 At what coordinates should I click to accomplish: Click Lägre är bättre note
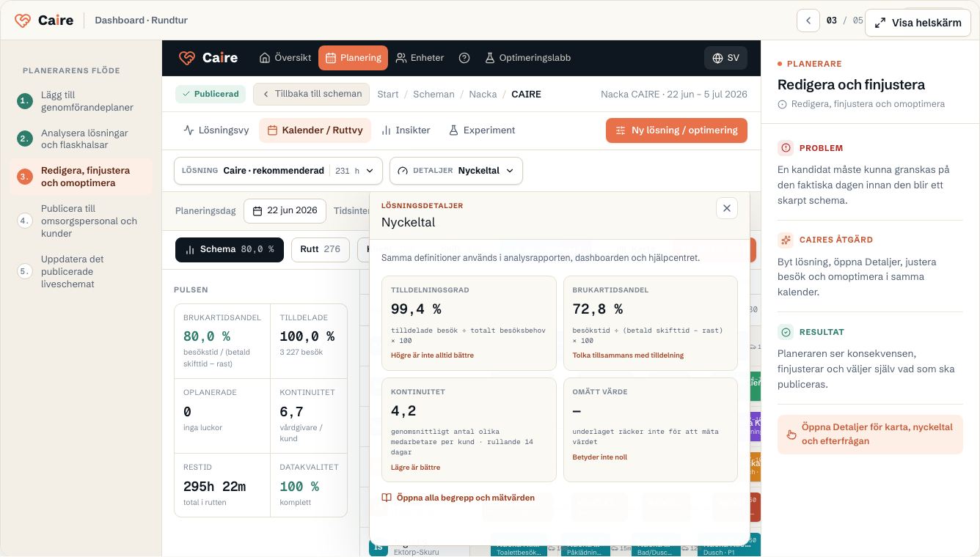415,468
